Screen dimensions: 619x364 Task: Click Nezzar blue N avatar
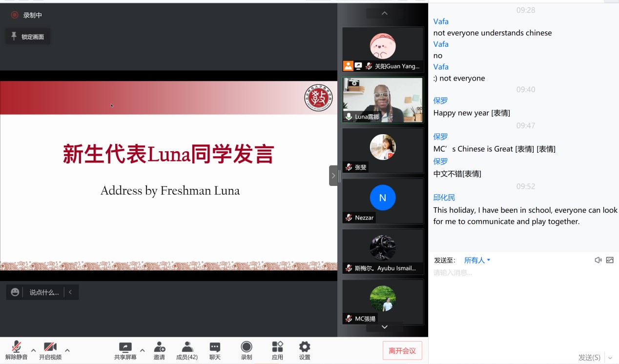383,198
